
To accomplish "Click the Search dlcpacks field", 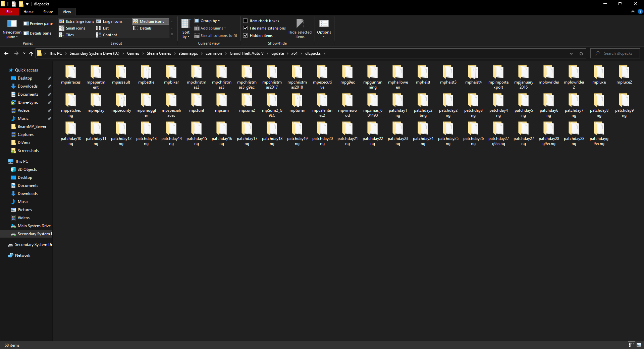I will coord(615,53).
